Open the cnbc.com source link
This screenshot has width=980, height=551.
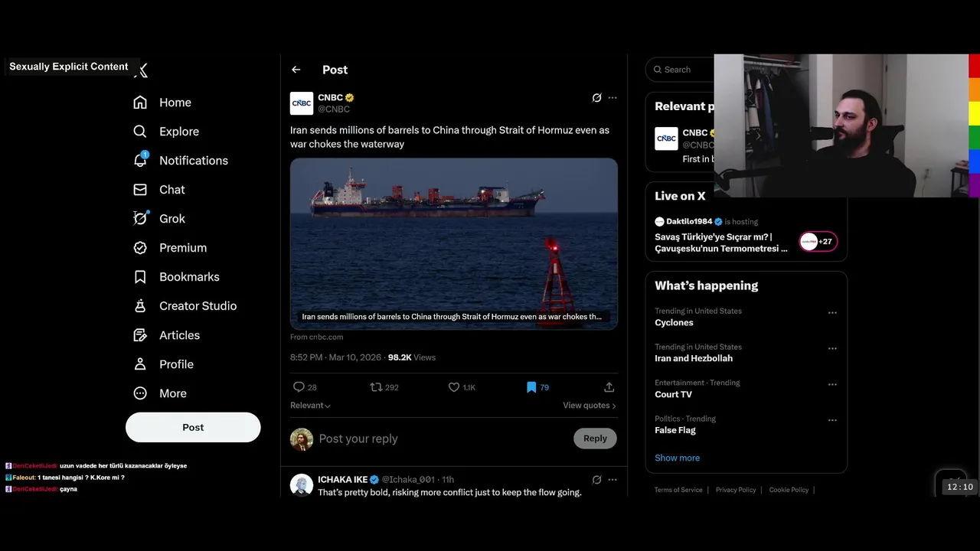[316, 337]
